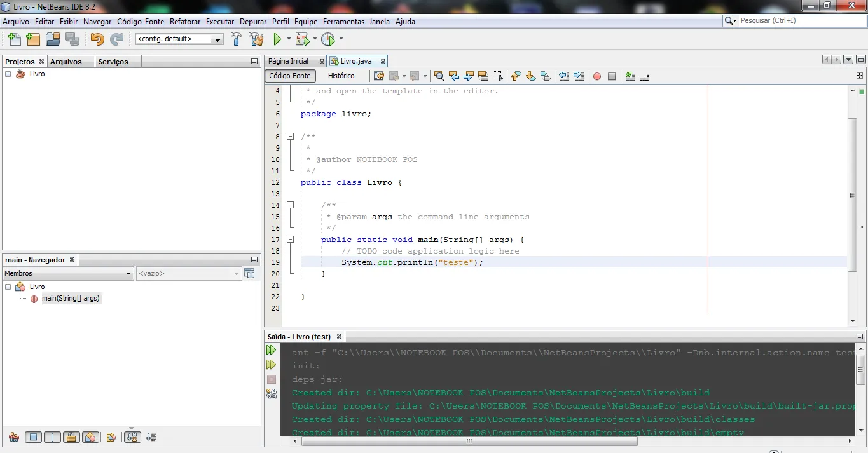Expand the Livro project tree node
This screenshot has height=453, width=868.
tap(8, 74)
